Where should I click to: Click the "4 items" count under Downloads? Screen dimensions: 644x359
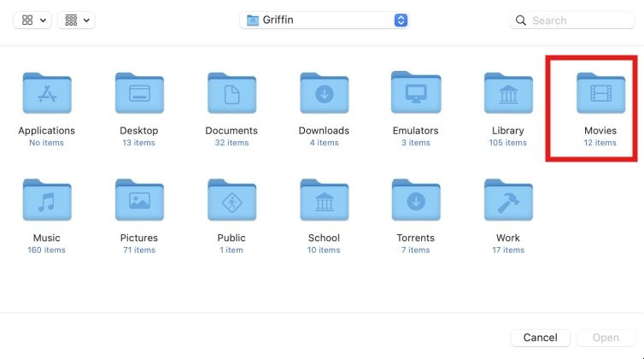coord(324,143)
